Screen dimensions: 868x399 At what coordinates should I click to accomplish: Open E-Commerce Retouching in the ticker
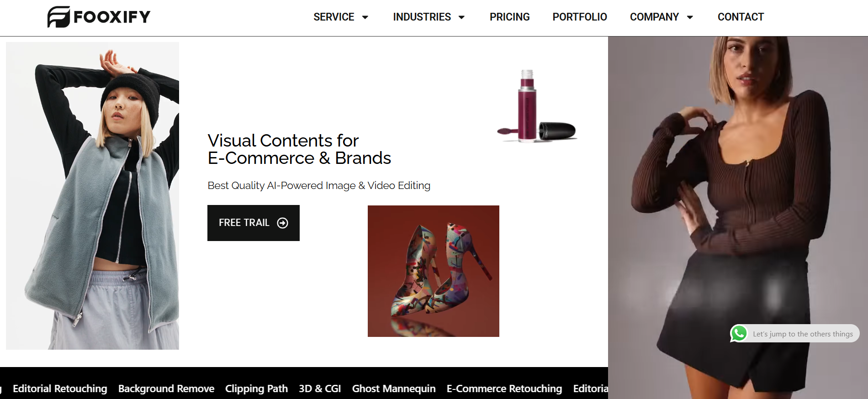point(504,388)
